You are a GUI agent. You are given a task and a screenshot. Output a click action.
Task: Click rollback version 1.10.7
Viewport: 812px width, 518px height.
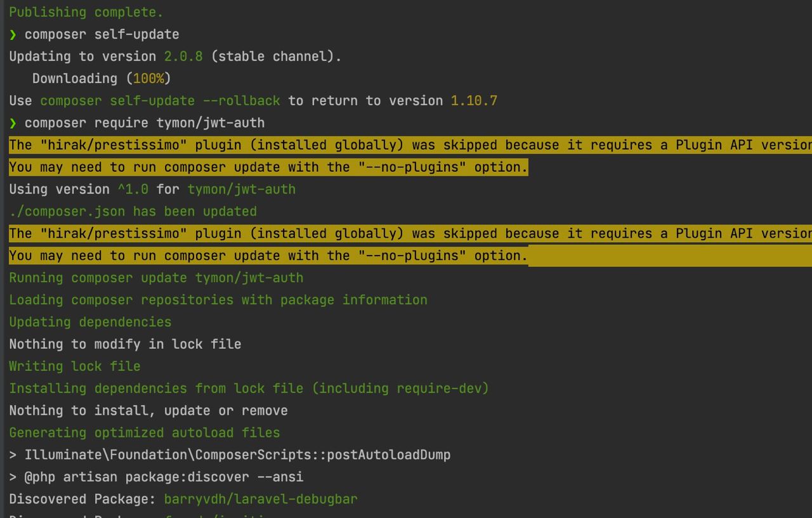point(474,101)
